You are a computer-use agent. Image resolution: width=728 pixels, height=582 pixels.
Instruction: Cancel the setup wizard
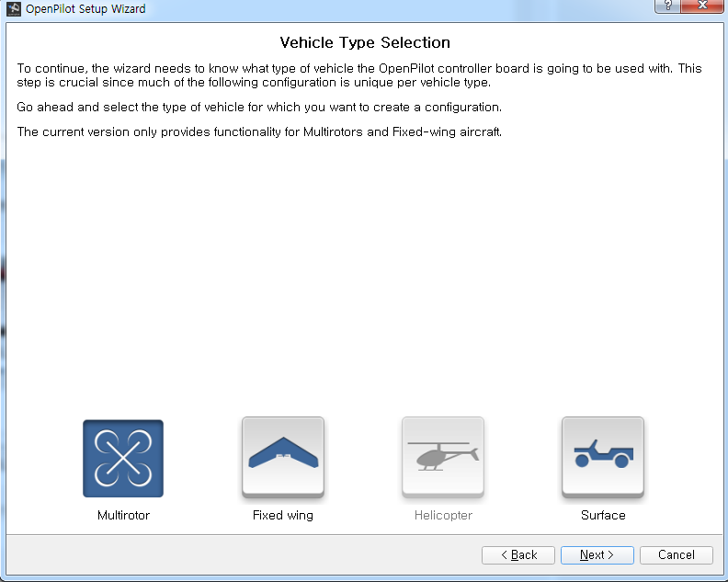coord(676,555)
